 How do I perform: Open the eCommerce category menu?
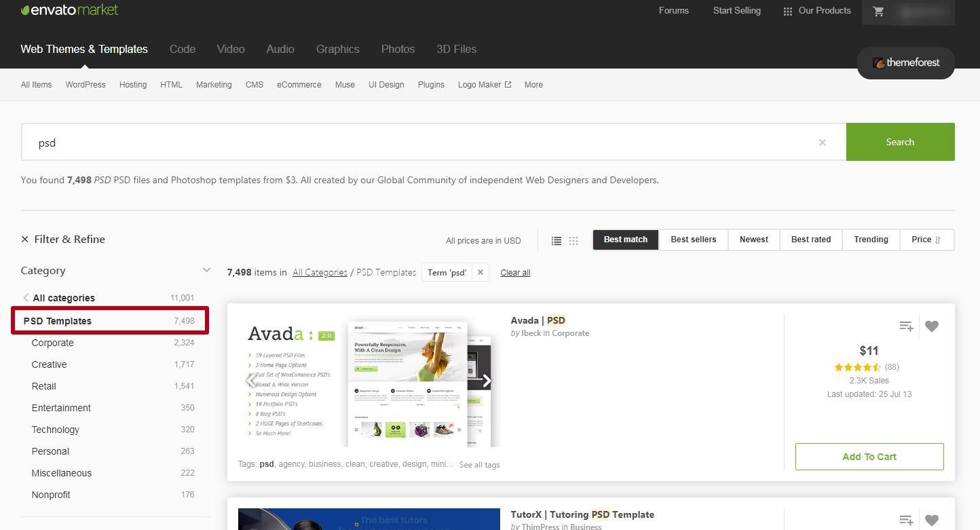(299, 85)
